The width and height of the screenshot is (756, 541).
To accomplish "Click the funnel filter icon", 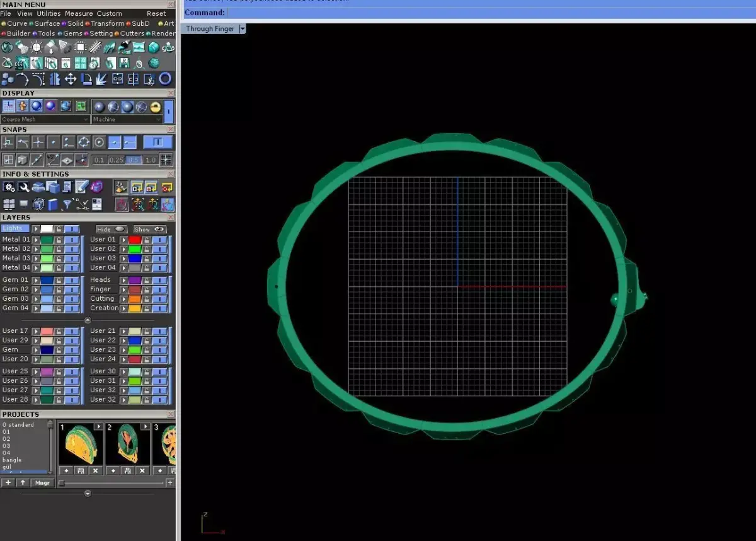I will click(x=67, y=204).
